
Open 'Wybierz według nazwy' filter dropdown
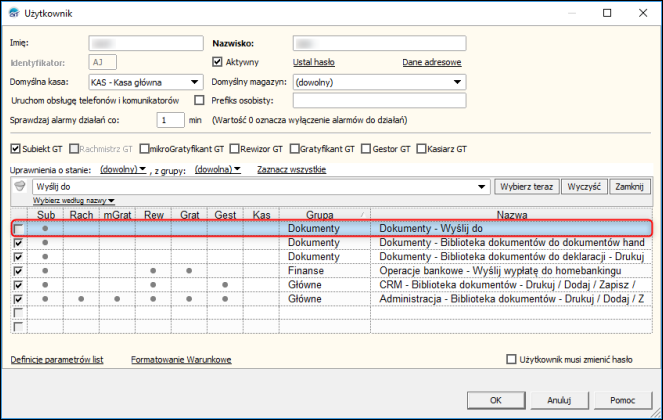pyautogui.click(x=74, y=201)
